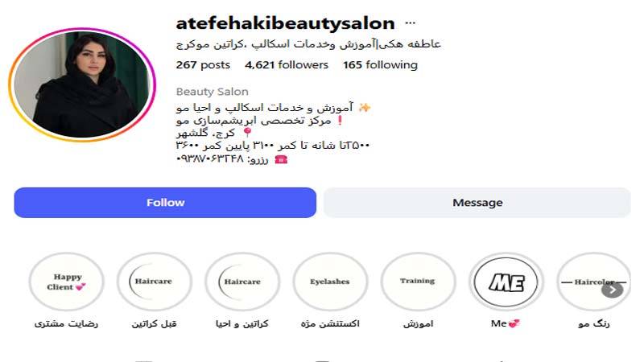Open the Training story highlight

[418, 282]
